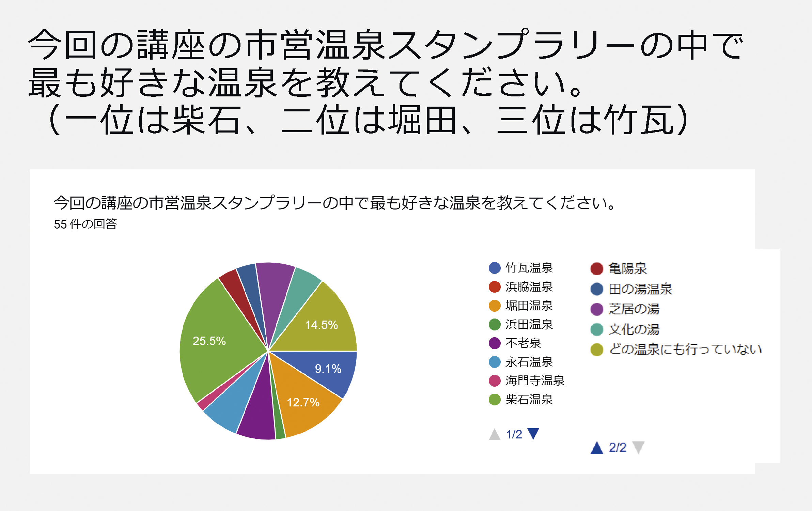Select the 永石温泉 legend label

[529, 362]
